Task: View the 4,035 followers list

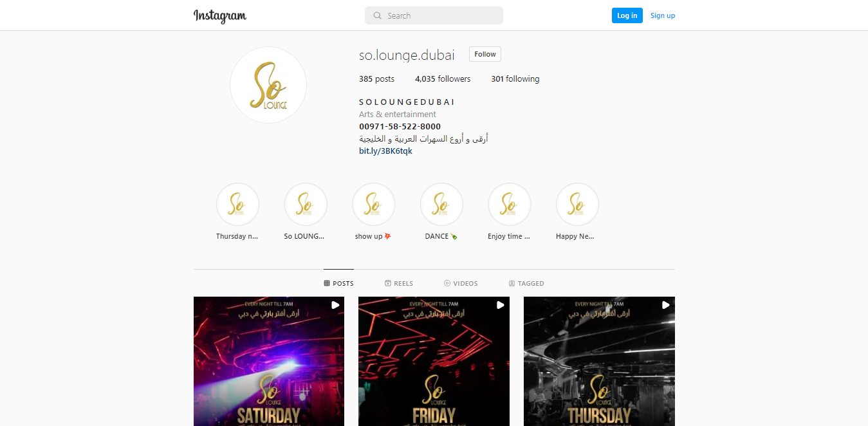Action: tap(443, 79)
